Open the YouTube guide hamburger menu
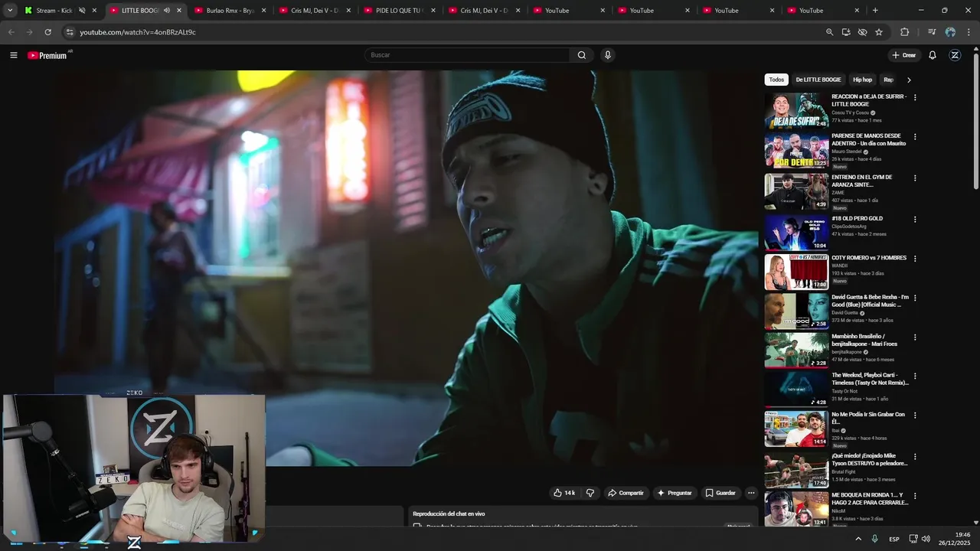The width and height of the screenshot is (980, 551). coord(13,55)
